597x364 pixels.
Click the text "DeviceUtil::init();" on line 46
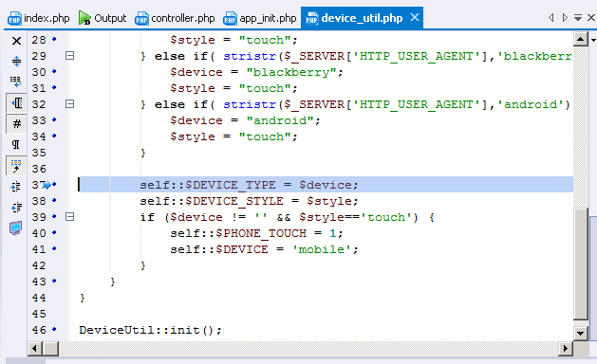tap(150, 330)
